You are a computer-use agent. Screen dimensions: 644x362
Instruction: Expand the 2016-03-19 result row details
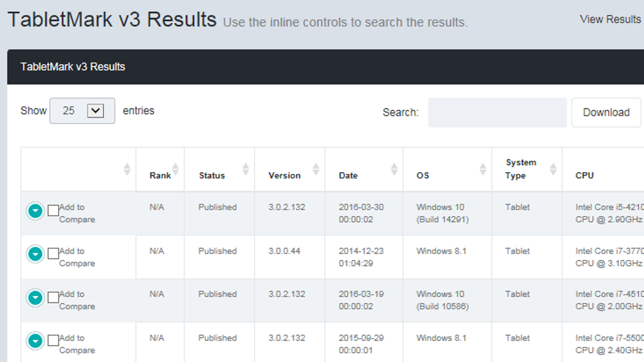35,298
